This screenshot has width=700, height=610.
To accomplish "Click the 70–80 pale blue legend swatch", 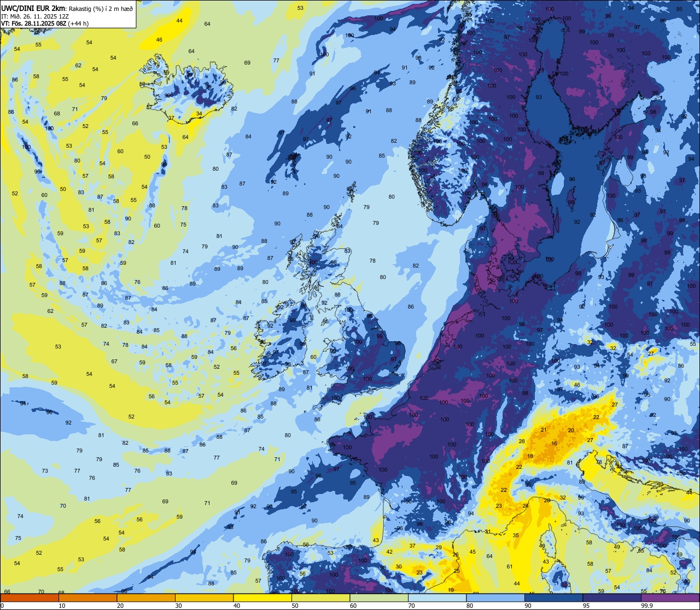I will click(x=437, y=597).
